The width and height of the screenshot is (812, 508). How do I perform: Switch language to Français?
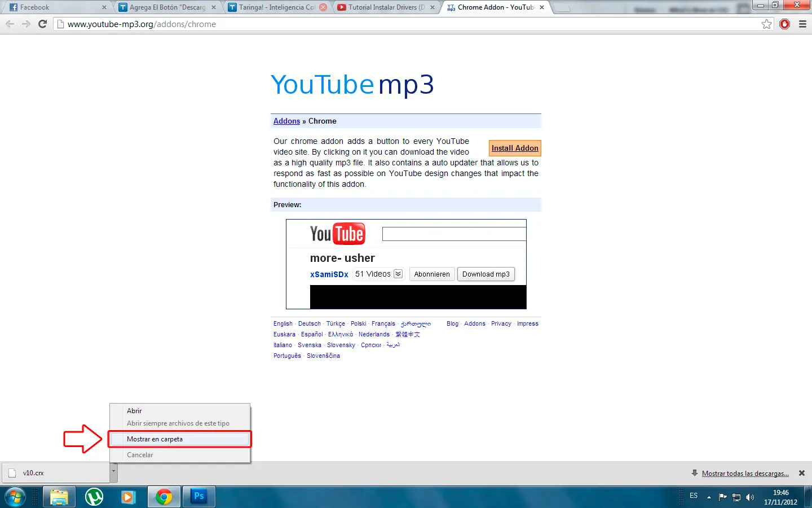point(383,324)
